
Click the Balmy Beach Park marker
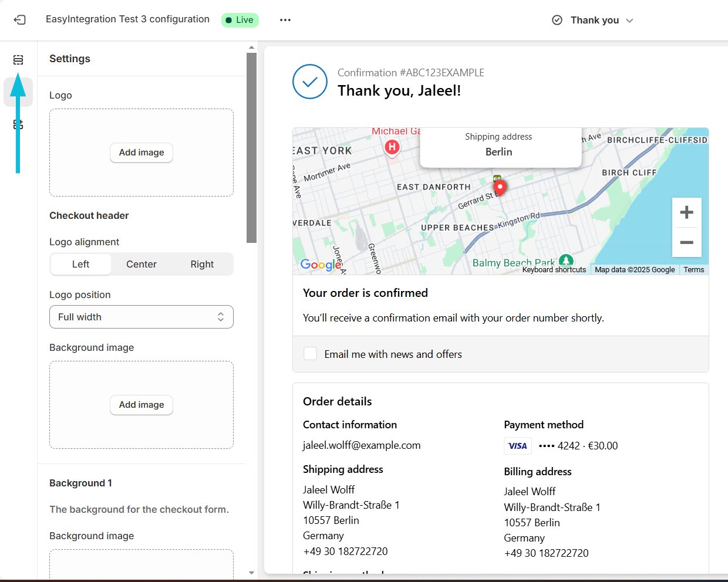coord(566,260)
